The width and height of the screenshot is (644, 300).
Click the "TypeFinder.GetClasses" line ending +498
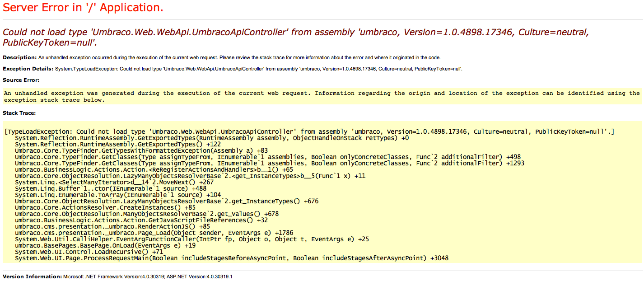coord(268,157)
